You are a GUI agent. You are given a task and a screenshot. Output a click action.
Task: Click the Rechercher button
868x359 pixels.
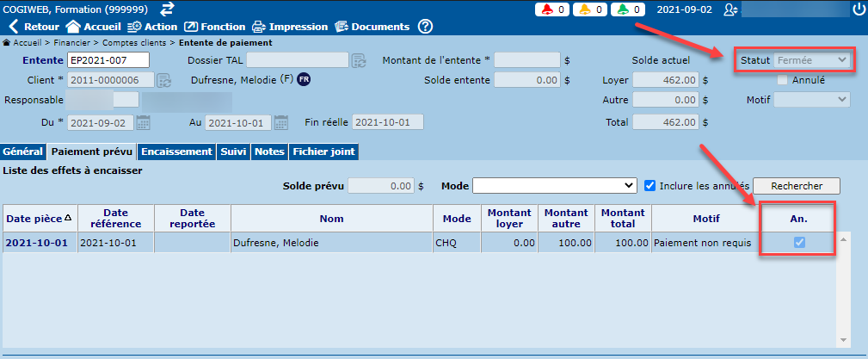click(x=797, y=185)
